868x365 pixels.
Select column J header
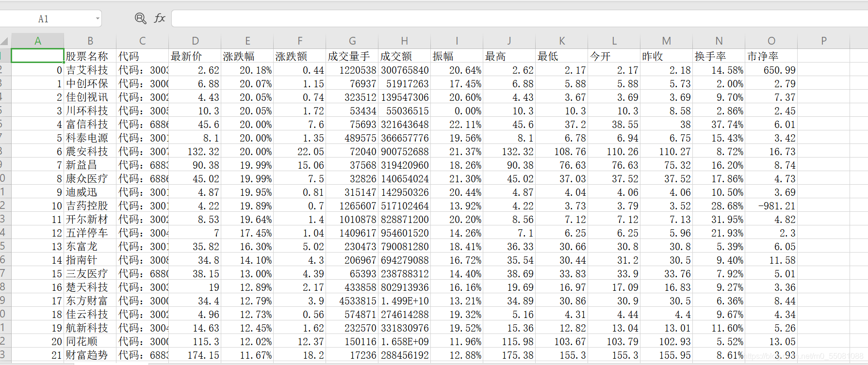(509, 41)
